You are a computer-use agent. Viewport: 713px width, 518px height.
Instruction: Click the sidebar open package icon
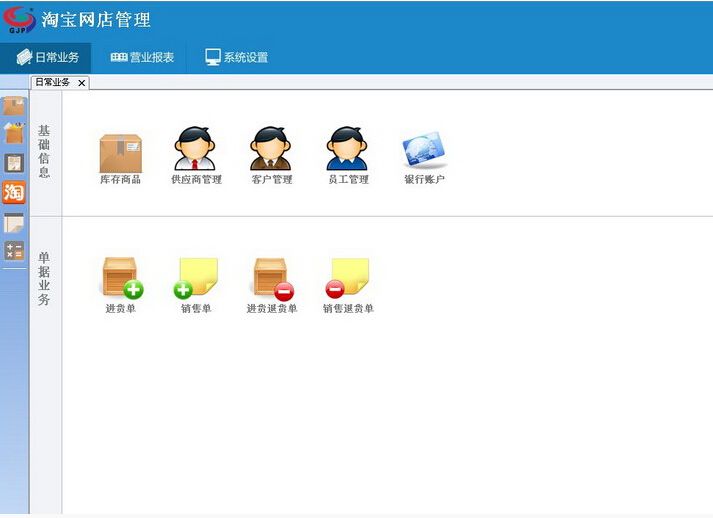(14, 133)
